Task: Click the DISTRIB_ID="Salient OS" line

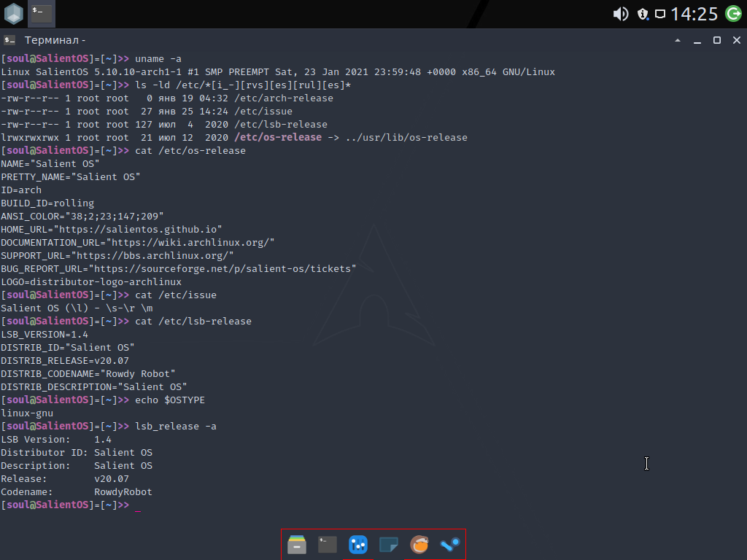Action: (68, 348)
